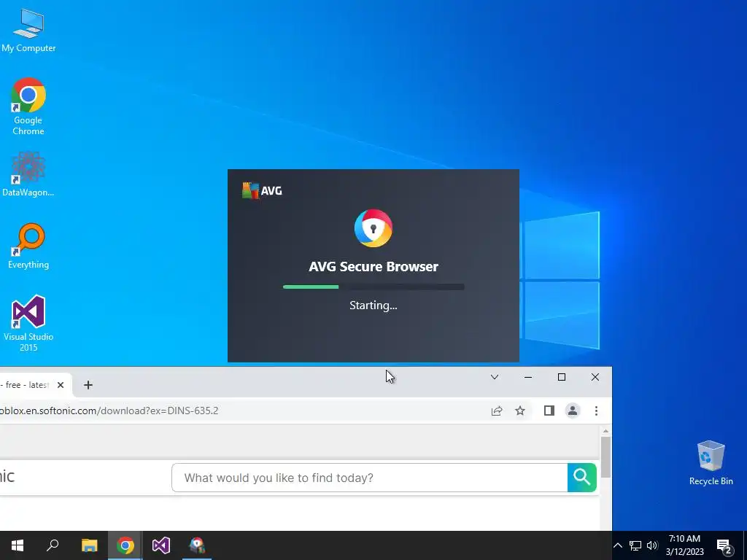Click the Chrome page vertical scrollbar thumb
Screen dimensions: 747x560
point(605,457)
